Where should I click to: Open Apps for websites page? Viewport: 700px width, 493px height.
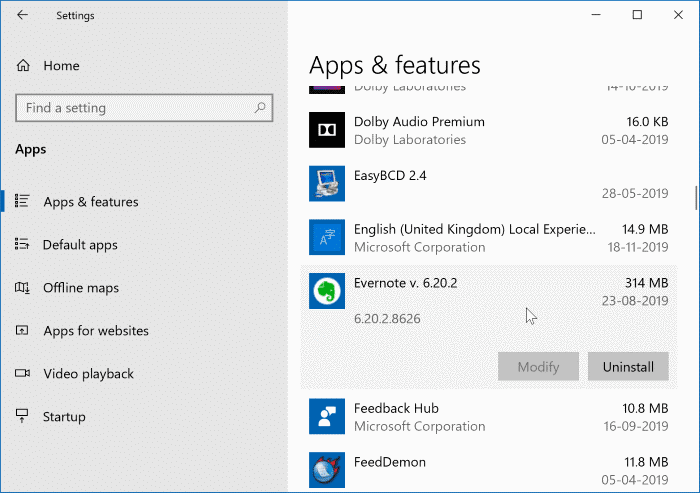click(x=96, y=330)
